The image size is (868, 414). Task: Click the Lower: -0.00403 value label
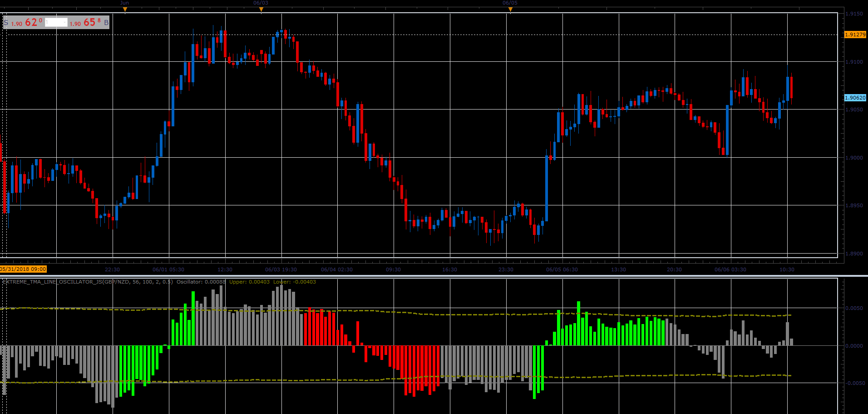point(295,282)
